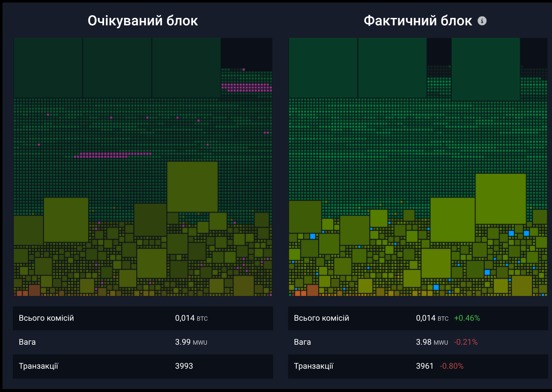Viewport: 552px width, 392px height.
Task: Click the info icon beside Фактичний блок
Action: pos(482,21)
